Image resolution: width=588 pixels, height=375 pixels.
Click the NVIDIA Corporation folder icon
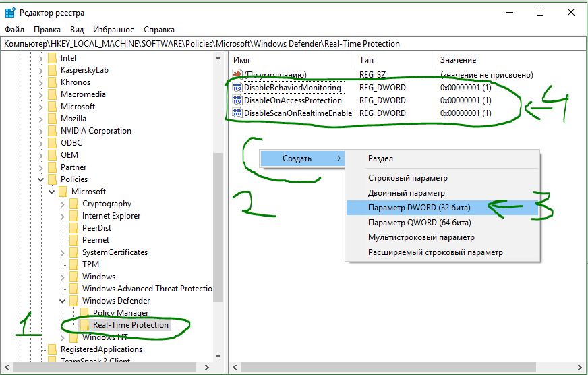click(52, 131)
